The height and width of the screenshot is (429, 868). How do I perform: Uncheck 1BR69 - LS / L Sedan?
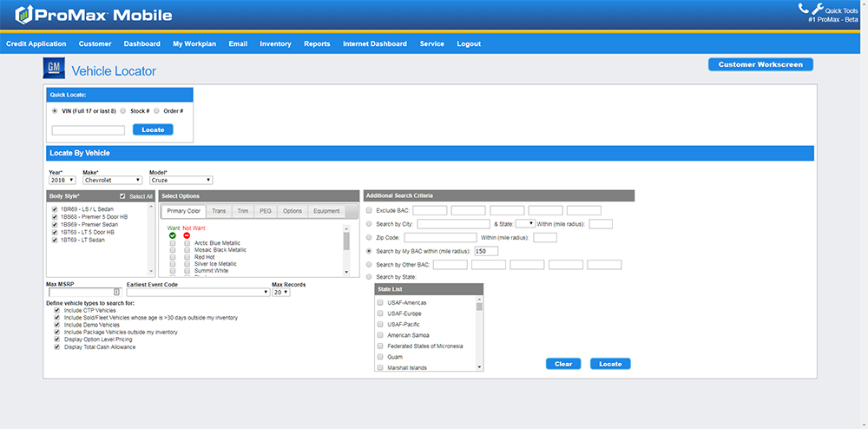point(54,209)
